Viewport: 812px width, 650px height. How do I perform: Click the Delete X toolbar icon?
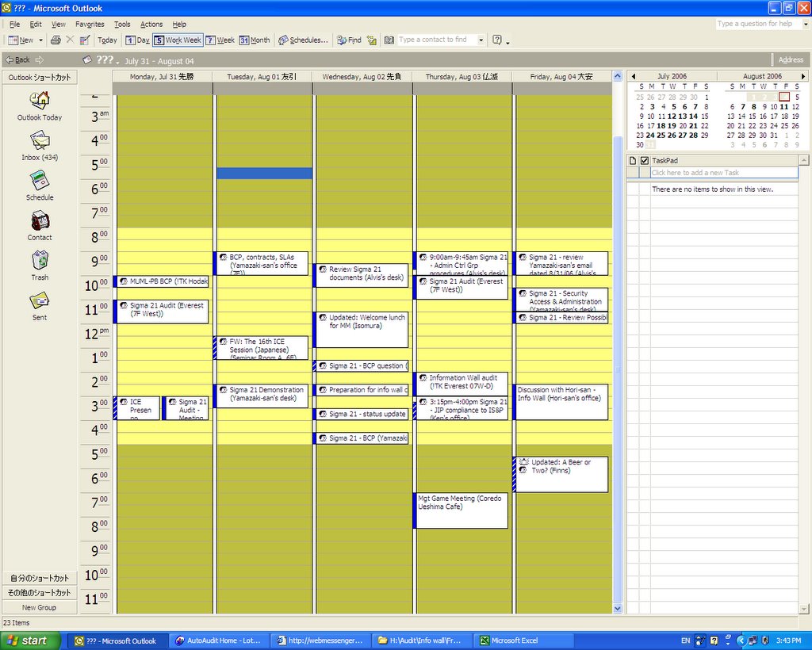tap(70, 40)
